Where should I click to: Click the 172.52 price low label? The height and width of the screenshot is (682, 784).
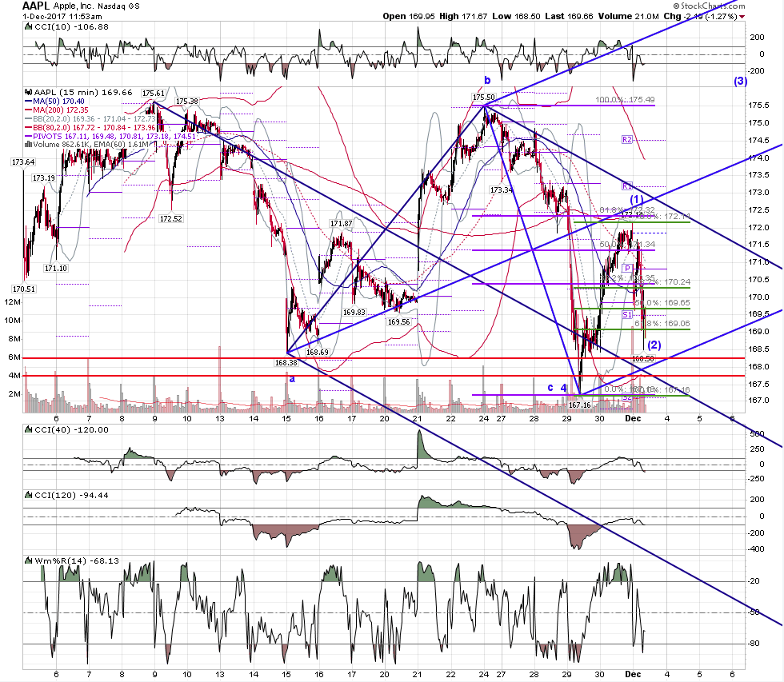click(171, 219)
